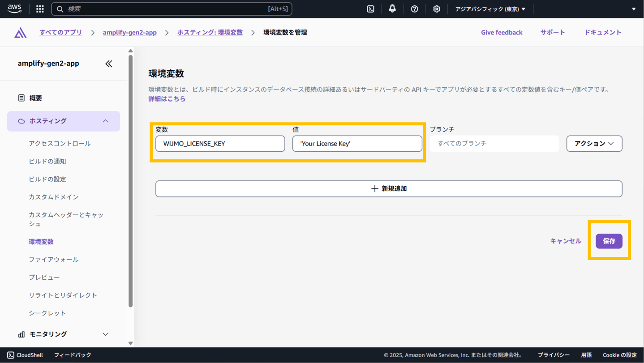Click the search field in AWS header
The height and width of the screenshot is (363, 644).
[x=172, y=9]
